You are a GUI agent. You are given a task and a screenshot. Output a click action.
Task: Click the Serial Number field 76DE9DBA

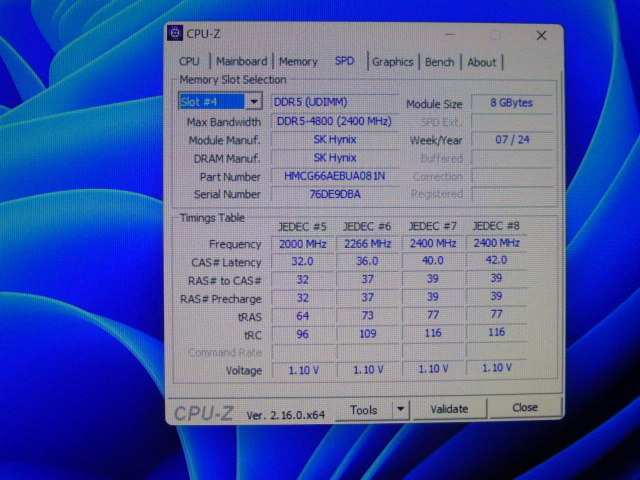pos(334,194)
